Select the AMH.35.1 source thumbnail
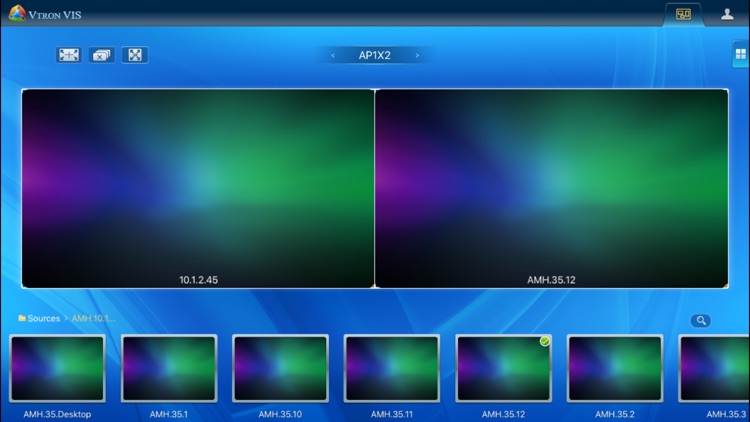Image resolution: width=750 pixels, height=422 pixels. coord(169,368)
